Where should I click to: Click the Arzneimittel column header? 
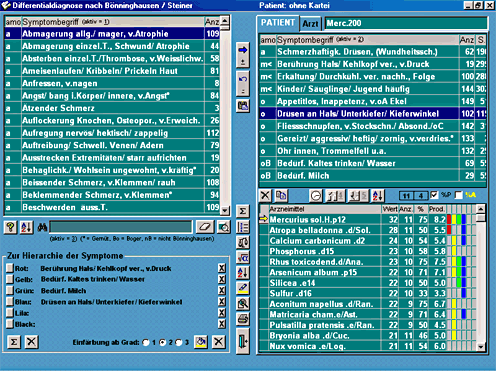(325, 209)
